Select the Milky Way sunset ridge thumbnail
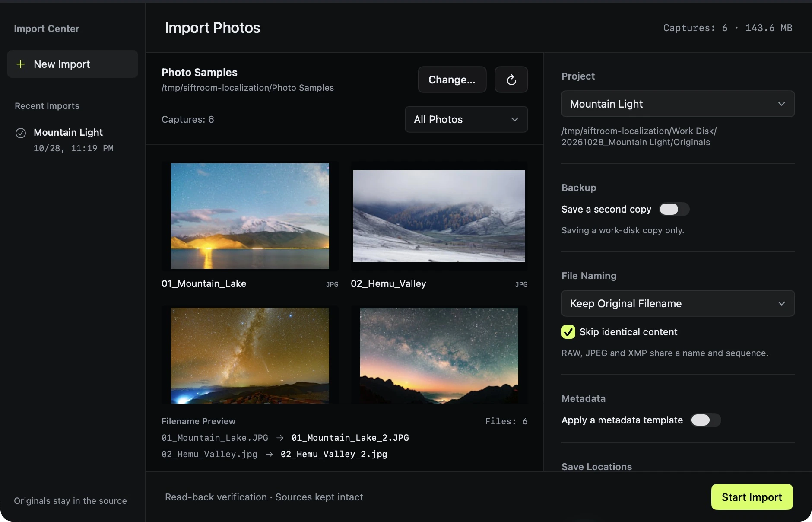This screenshot has height=522, width=812. pyautogui.click(x=439, y=355)
